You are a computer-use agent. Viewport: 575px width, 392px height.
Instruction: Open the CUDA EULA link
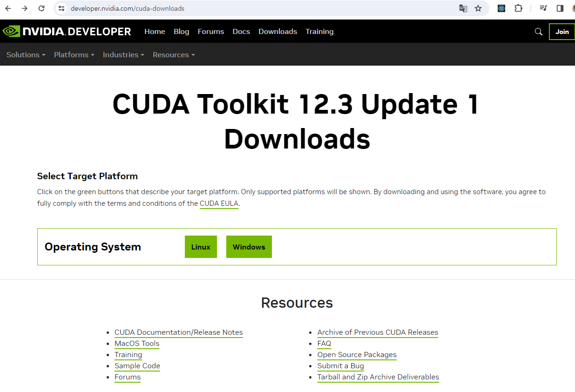[219, 203]
